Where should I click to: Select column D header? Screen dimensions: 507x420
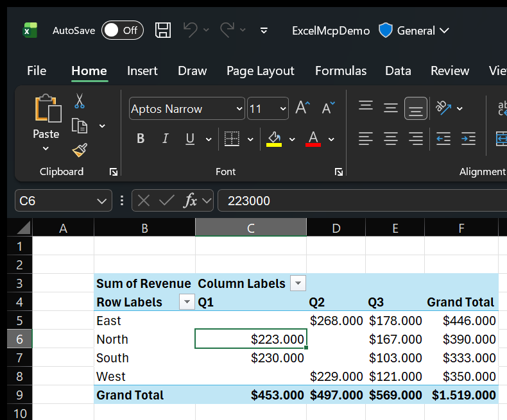336,228
